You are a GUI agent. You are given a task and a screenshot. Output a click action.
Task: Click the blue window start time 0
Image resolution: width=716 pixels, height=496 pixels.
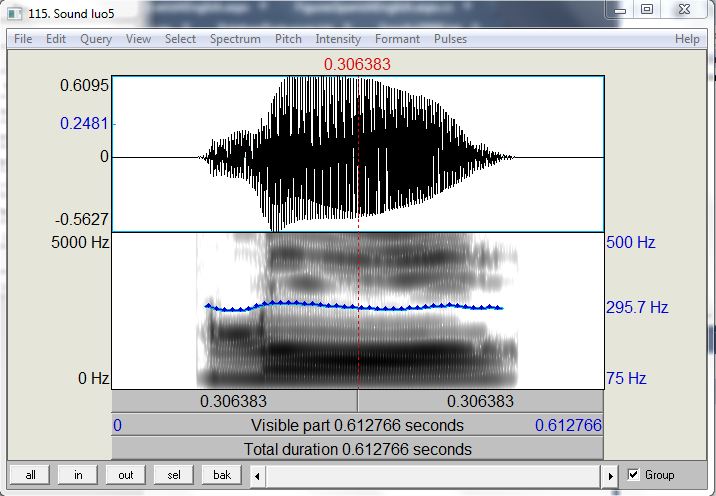[x=117, y=425]
